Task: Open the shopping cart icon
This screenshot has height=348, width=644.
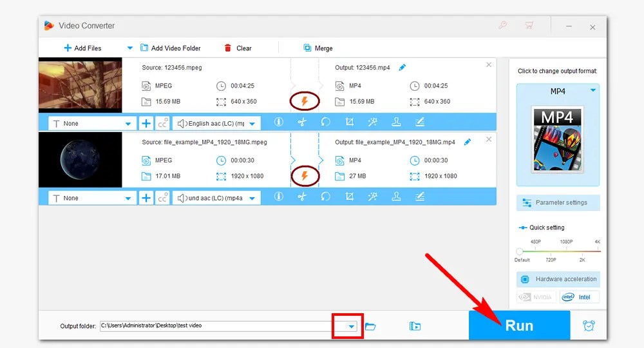Action: click(x=529, y=25)
